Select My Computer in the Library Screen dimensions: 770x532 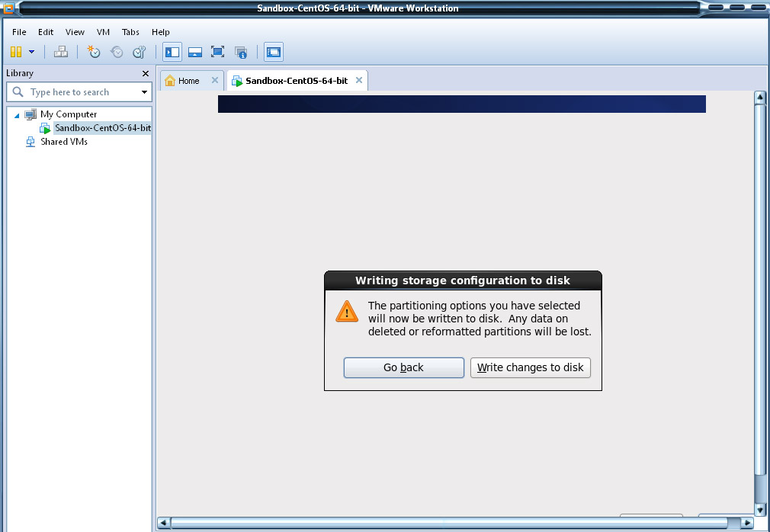tap(69, 114)
